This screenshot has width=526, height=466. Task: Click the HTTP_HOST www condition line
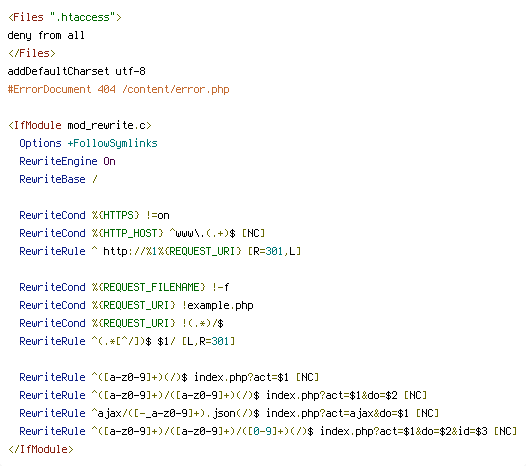coord(142,233)
